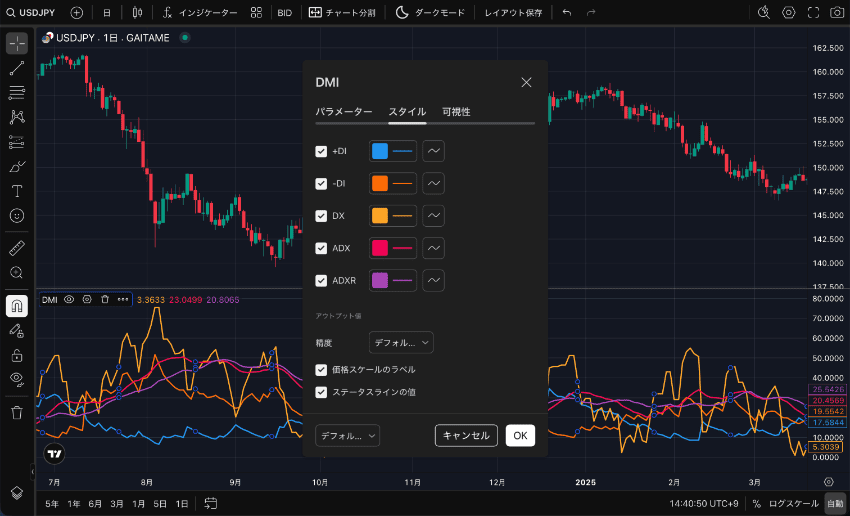Open the object tree layers icon

tap(17, 493)
